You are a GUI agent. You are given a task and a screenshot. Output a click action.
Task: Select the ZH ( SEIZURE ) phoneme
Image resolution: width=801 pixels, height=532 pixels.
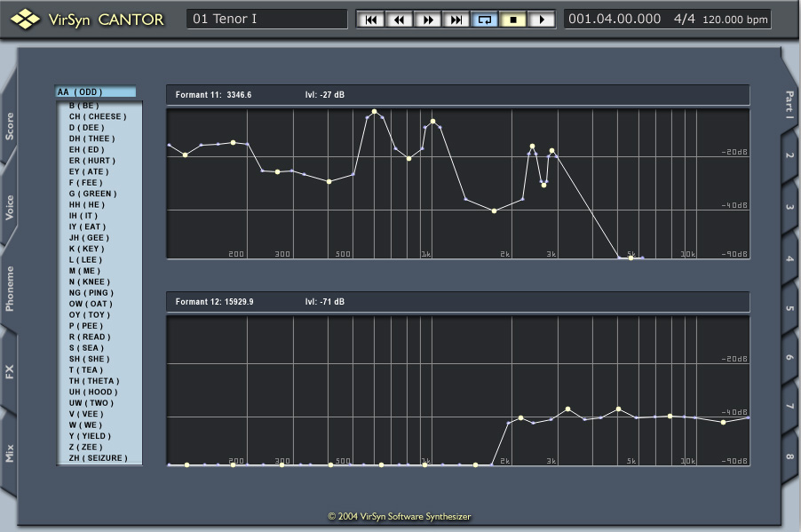[x=99, y=458]
